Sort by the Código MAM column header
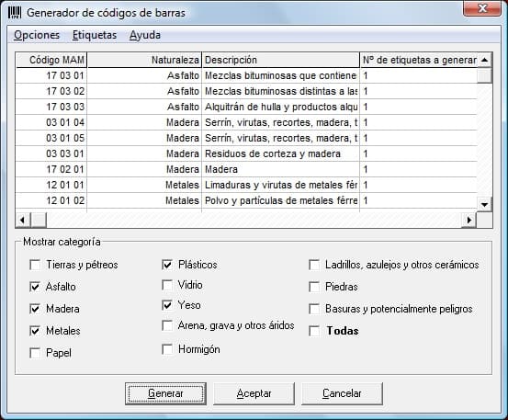This screenshot has width=508, height=420. pyautogui.click(x=51, y=60)
